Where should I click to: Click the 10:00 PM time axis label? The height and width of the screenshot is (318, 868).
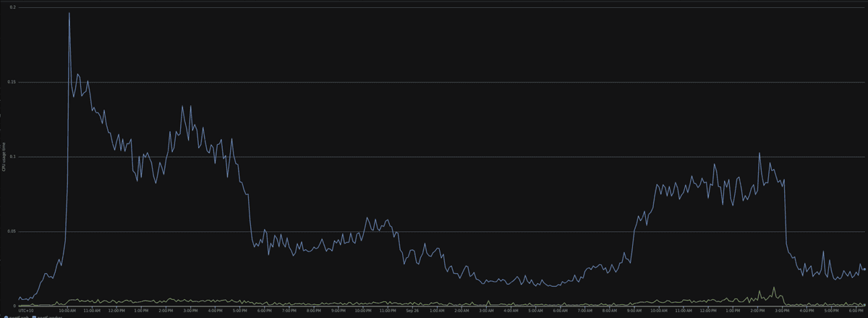362,310
